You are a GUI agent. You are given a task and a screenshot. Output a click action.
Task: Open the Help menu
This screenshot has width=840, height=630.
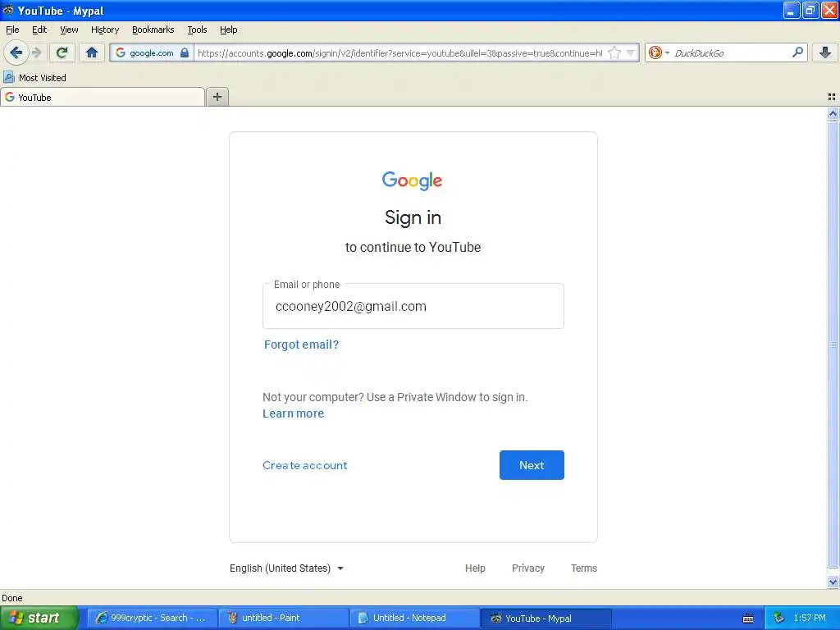(x=229, y=30)
